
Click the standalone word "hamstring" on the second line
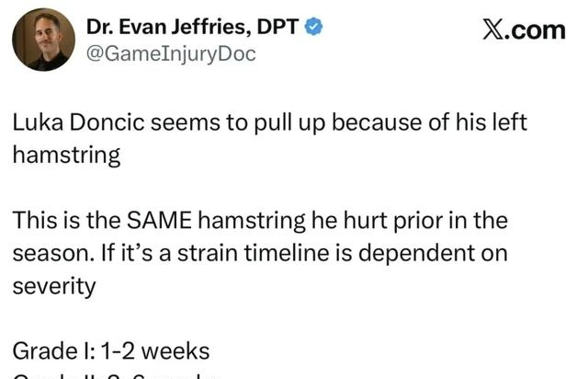66,155
